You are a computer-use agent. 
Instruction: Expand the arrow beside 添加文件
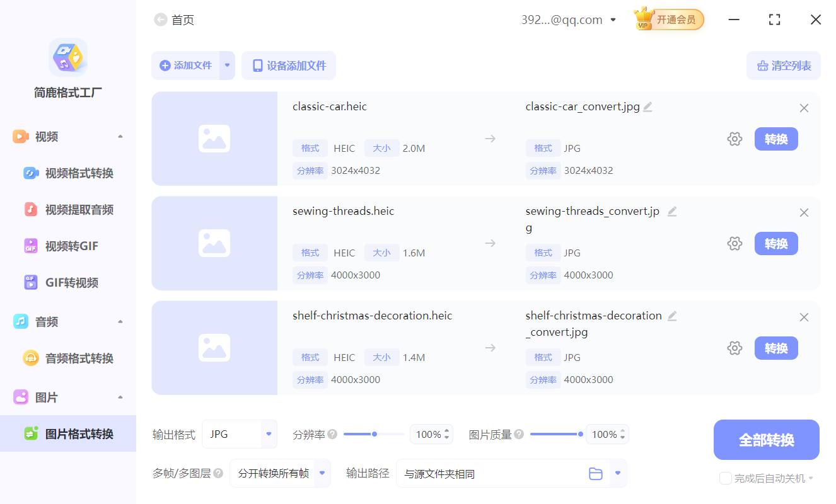tap(227, 66)
